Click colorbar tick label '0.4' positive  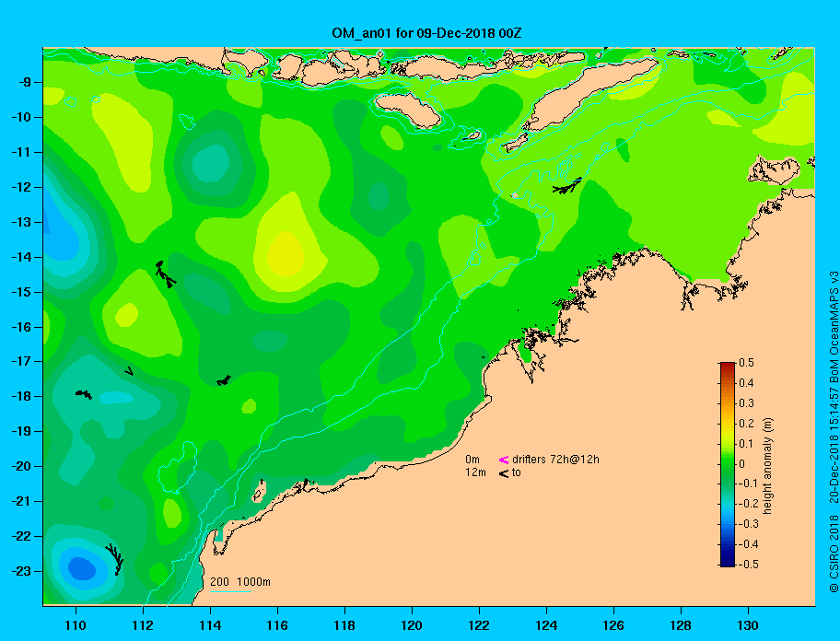tap(746, 383)
